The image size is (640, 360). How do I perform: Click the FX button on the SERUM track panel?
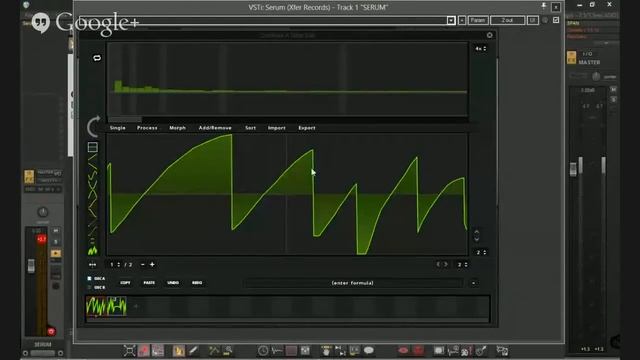click(x=29, y=177)
